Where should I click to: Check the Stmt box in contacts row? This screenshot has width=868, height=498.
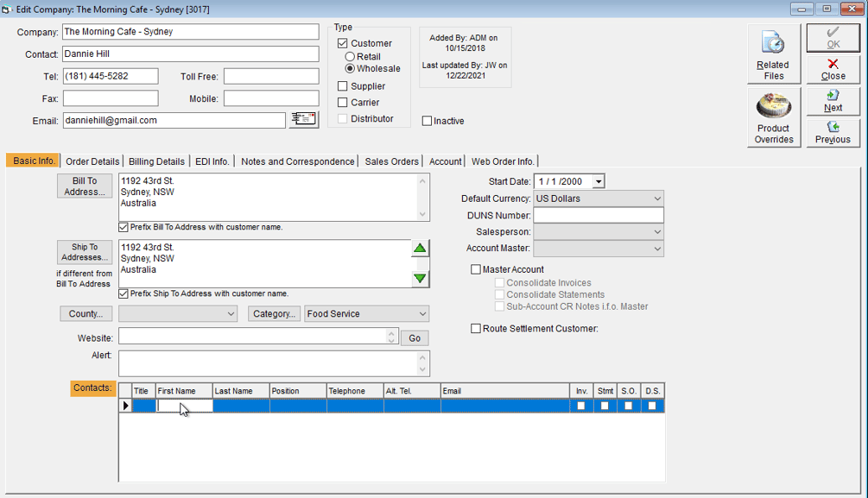(x=605, y=406)
